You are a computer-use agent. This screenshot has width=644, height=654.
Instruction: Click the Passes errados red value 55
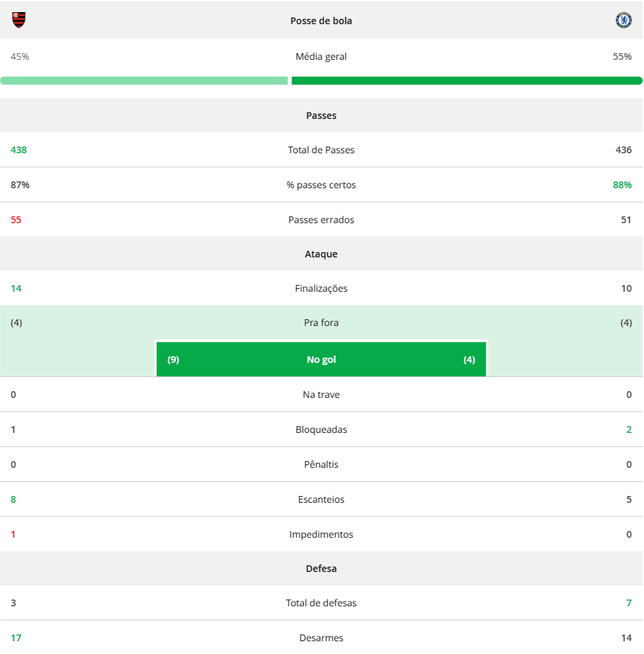pyautogui.click(x=16, y=220)
